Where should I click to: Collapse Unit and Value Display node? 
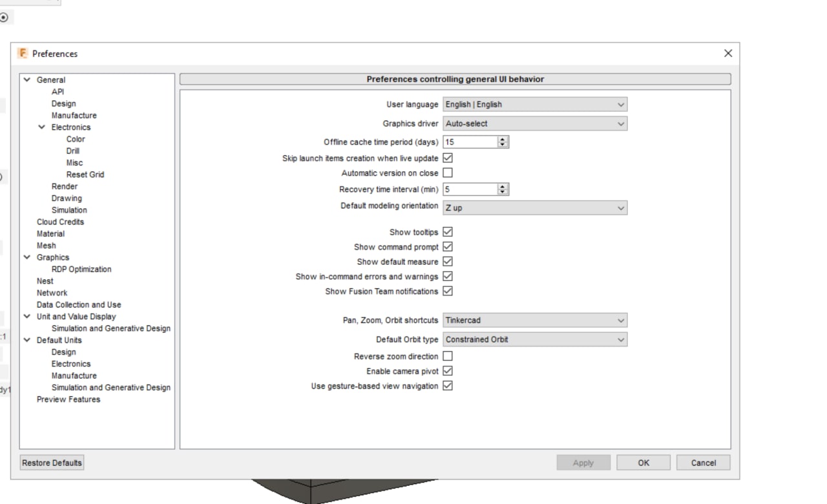point(27,317)
